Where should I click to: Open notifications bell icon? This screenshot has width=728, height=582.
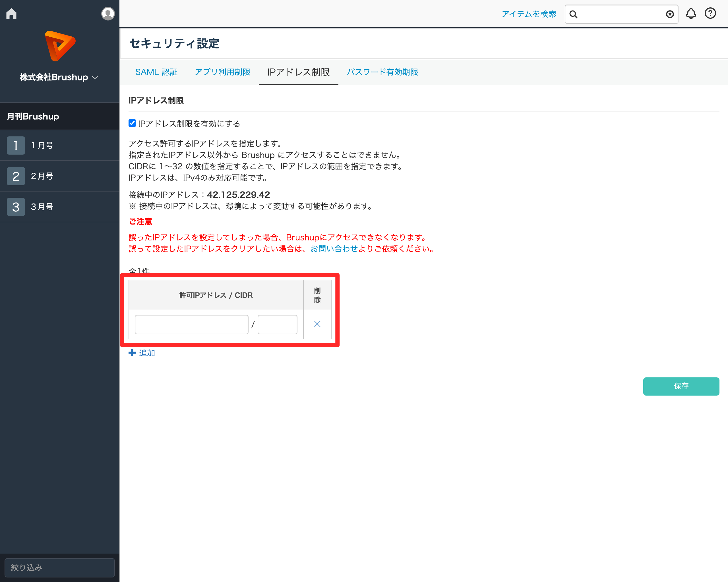click(691, 14)
